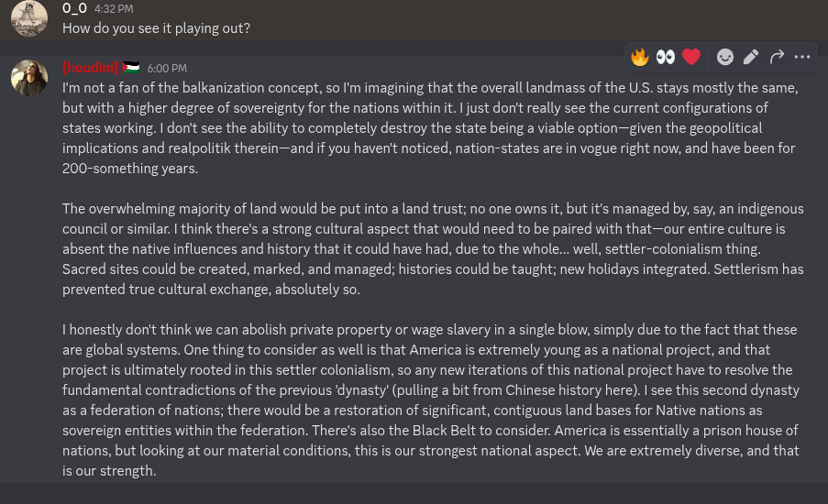Click the [houdini] username
The height and width of the screenshot is (504, 828).
click(x=91, y=68)
